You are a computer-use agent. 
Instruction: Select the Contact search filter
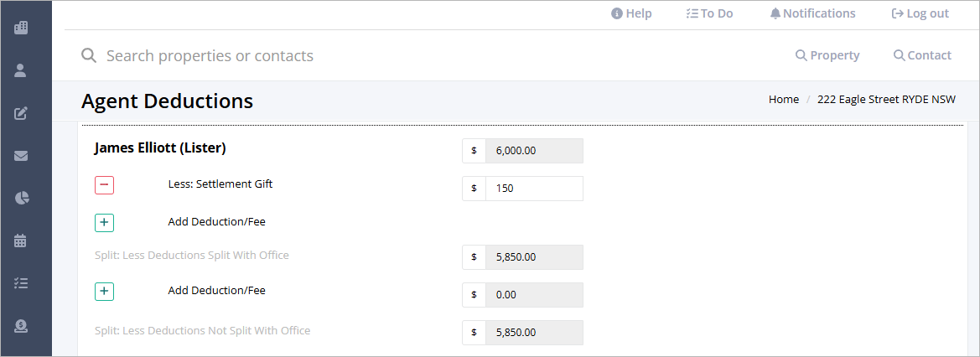(x=922, y=55)
